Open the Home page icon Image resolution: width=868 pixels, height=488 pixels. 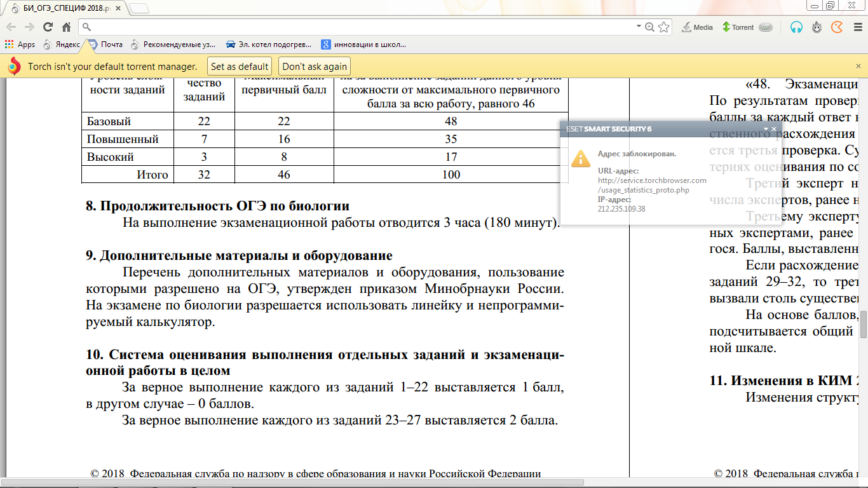tap(66, 27)
